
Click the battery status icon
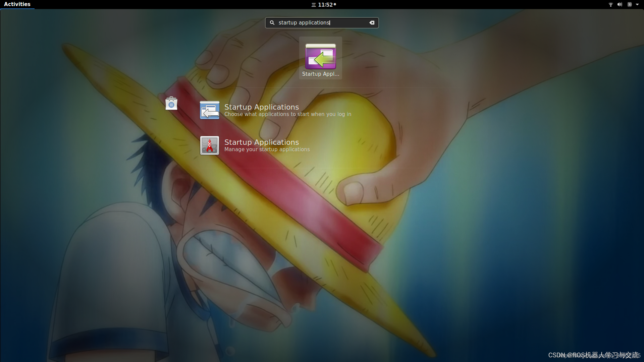[x=630, y=4]
